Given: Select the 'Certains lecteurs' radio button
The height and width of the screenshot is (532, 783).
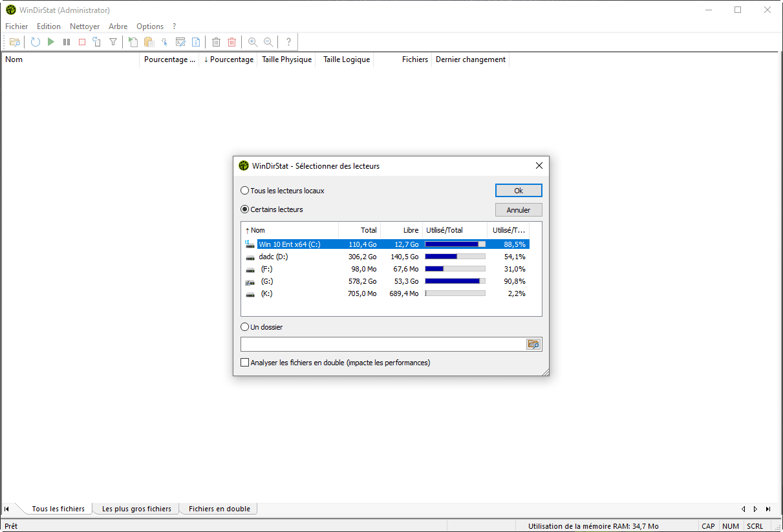Looking at the screenshot, I should (244, 209).
